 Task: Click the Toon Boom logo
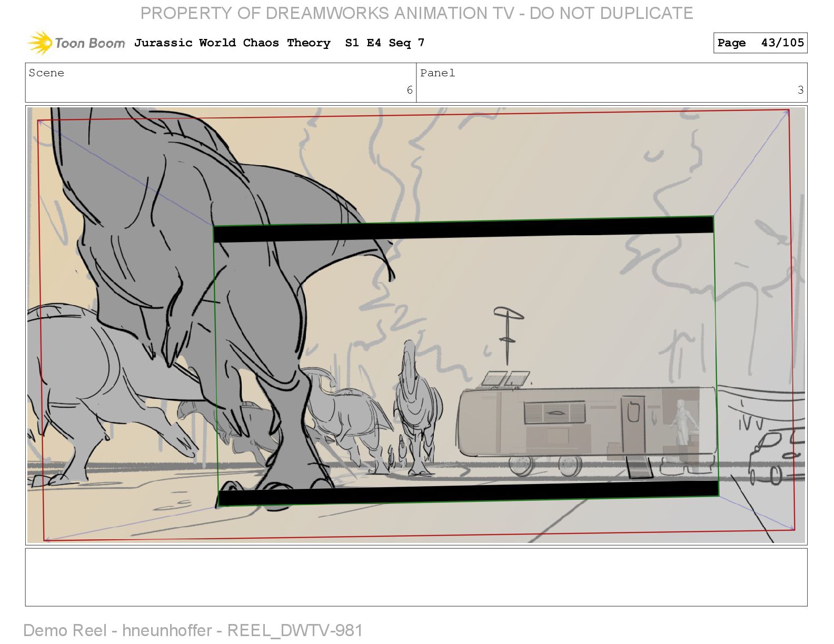click(76, 43)
